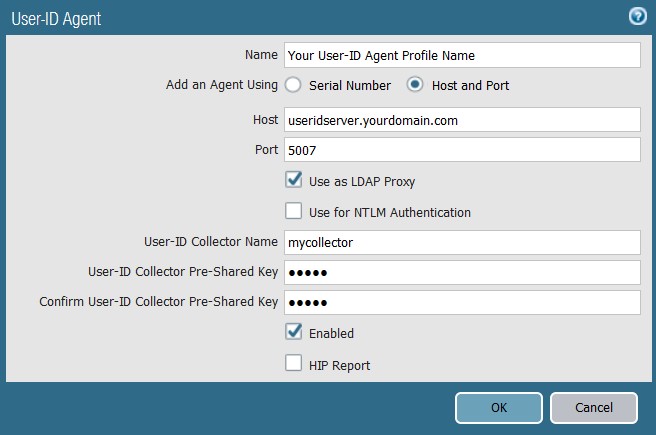Click the User-ID Collector Pre-Shared Key field
The height and width of the screenshot is (435, 656).
pyautogui.click(x=461, y=273)
